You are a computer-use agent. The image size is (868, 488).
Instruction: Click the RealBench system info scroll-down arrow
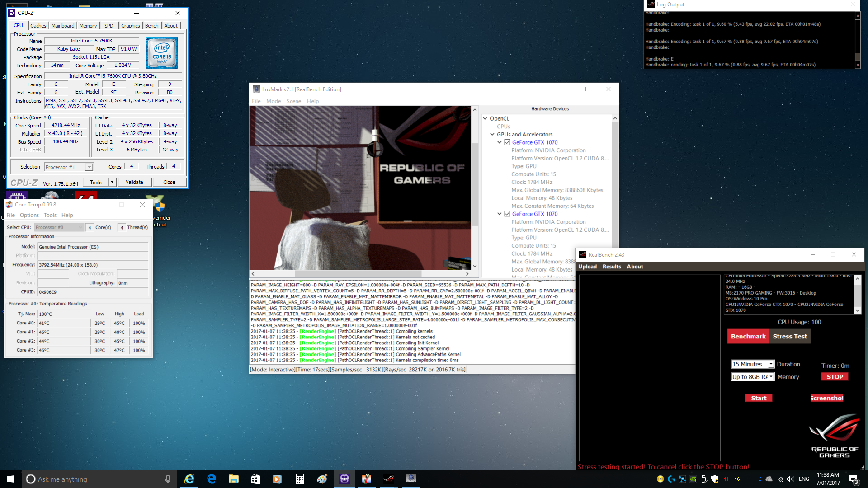click(x=858, y=310)
